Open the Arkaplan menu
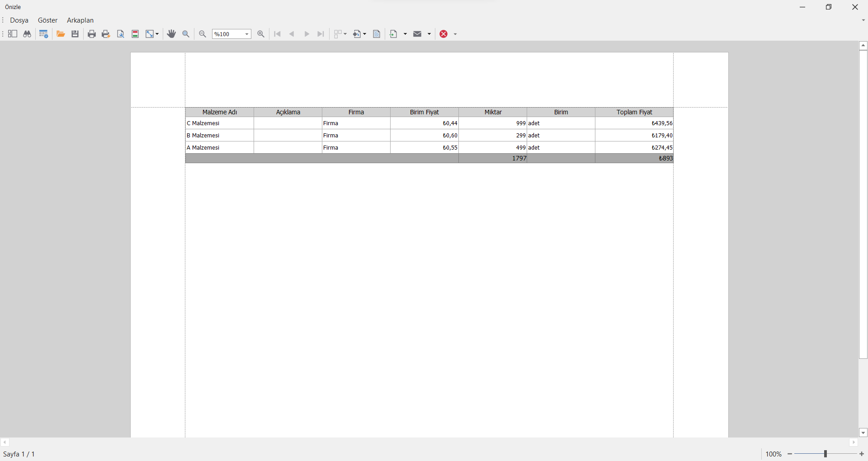This screenshot has height=461, width=868. 80,20
